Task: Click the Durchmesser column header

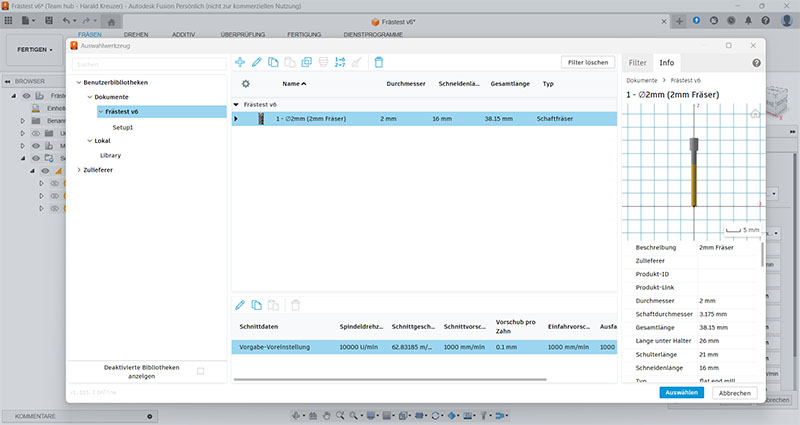Action: (406, 84)
